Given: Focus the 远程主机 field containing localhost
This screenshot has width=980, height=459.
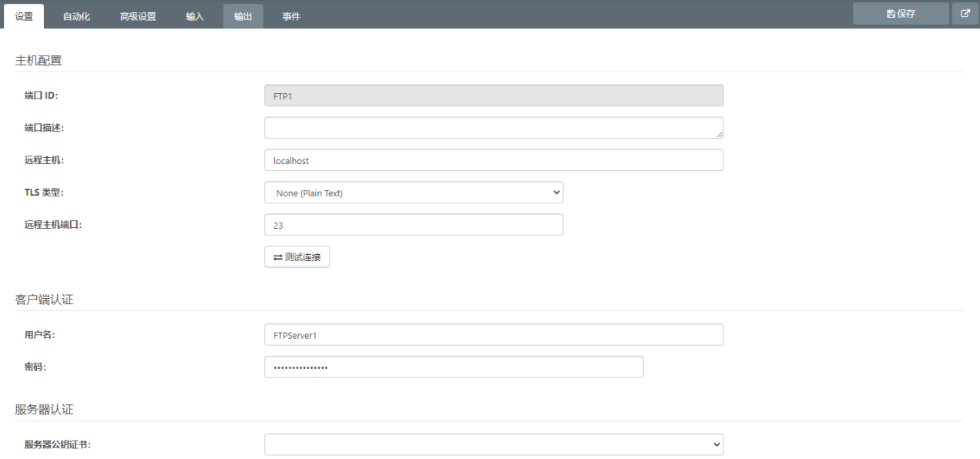Looking at the screenshot, I should 494,160.
